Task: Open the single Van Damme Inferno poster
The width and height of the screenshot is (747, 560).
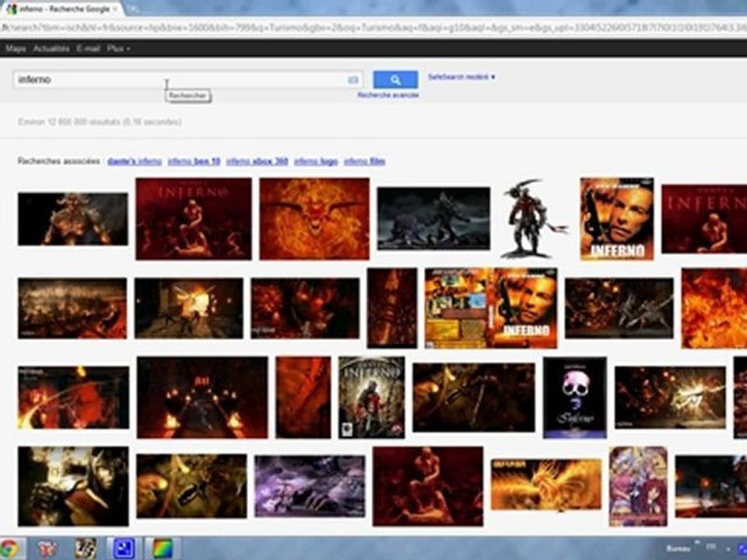Action: click(x=617, y=219)
